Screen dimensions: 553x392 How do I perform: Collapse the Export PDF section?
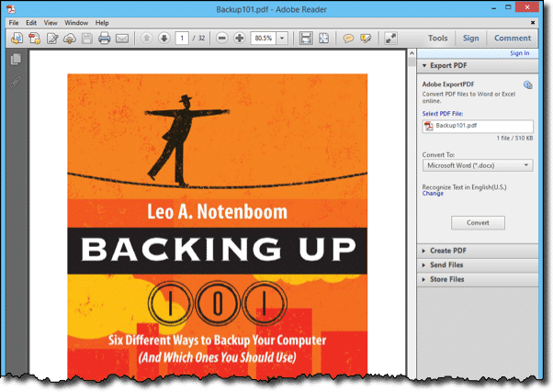[x=478, y=65]
